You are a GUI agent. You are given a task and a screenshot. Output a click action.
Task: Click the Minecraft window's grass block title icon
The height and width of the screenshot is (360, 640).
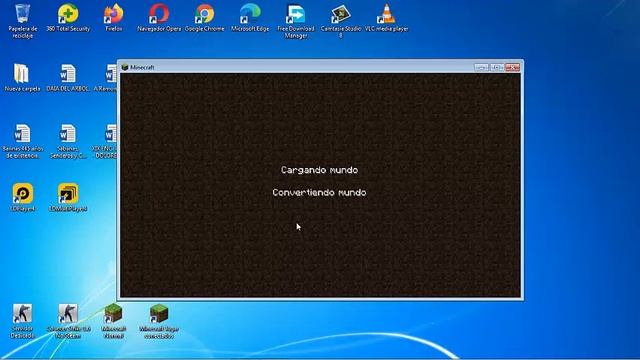pyautogui.click(x=125, y=67)
